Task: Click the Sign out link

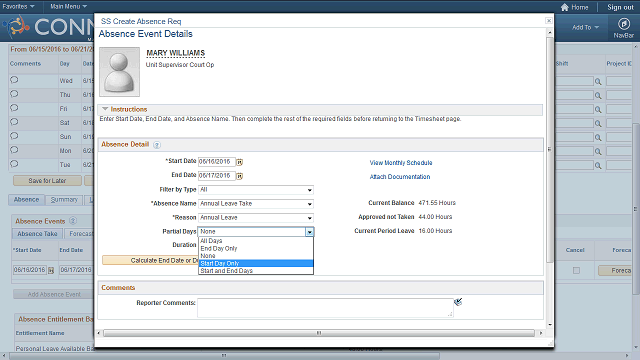Action: [620, 7]
